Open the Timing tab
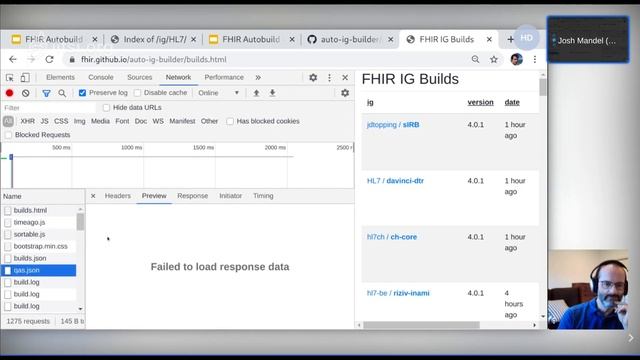 click(263, 196)
